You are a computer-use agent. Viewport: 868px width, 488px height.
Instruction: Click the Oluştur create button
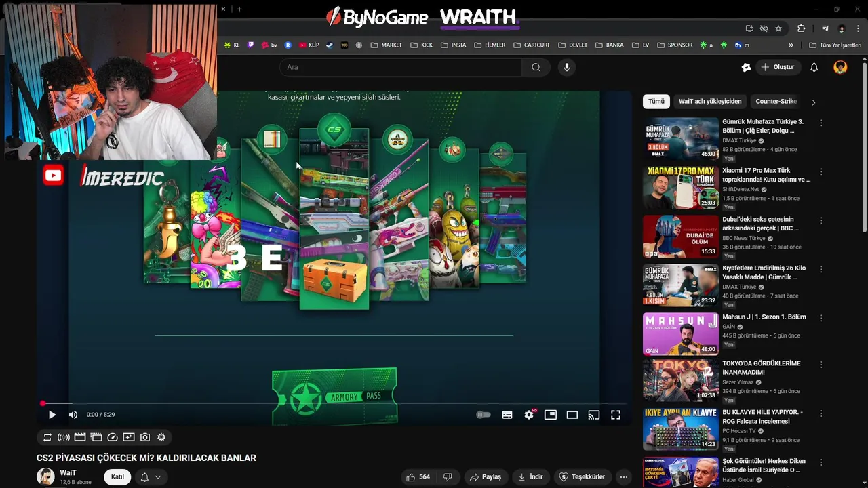coord(778,67)
